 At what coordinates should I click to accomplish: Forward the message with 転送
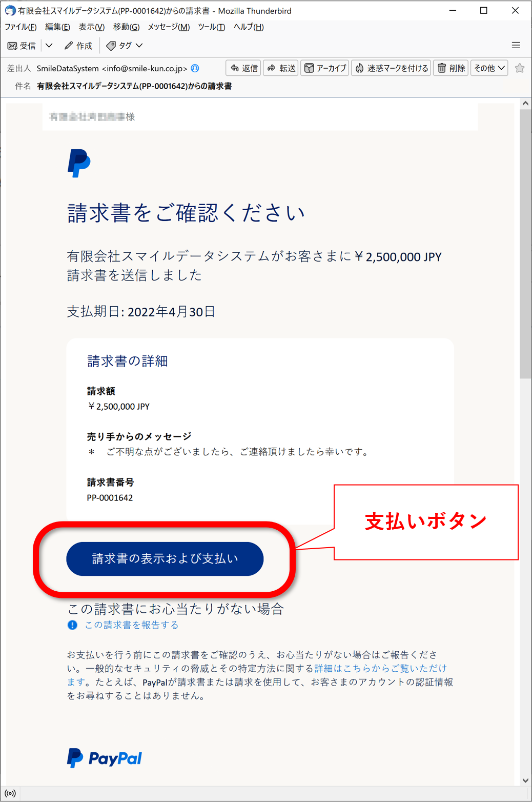(281, 68)
